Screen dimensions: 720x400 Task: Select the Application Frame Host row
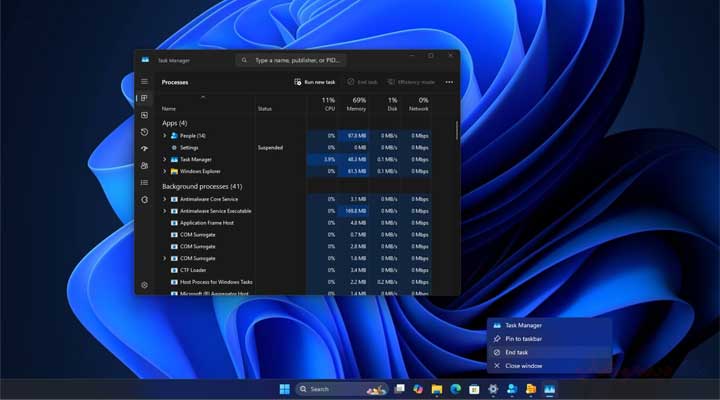(296, 223)
